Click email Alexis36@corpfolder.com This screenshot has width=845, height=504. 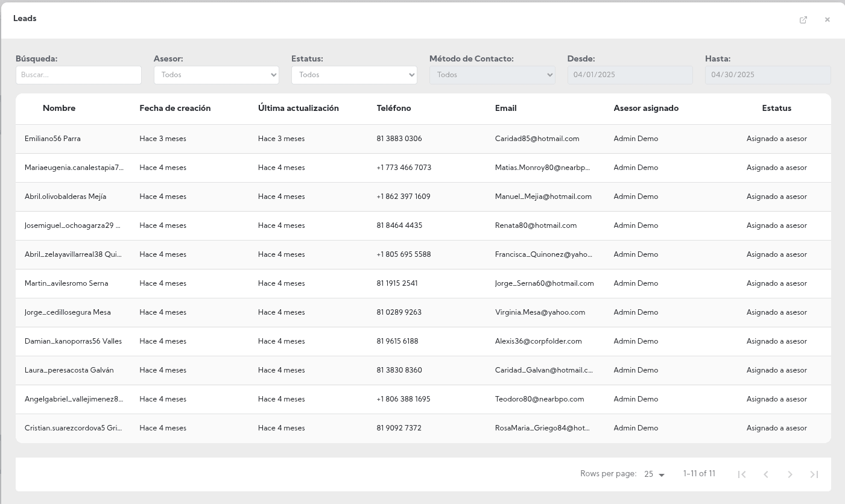(x=538, y=341)
